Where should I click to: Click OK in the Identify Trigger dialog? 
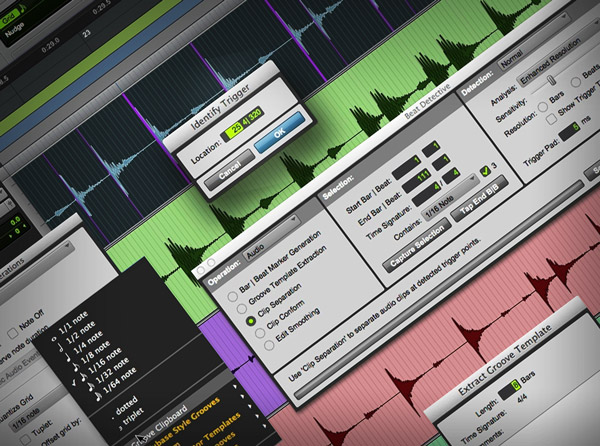[280, 132]
